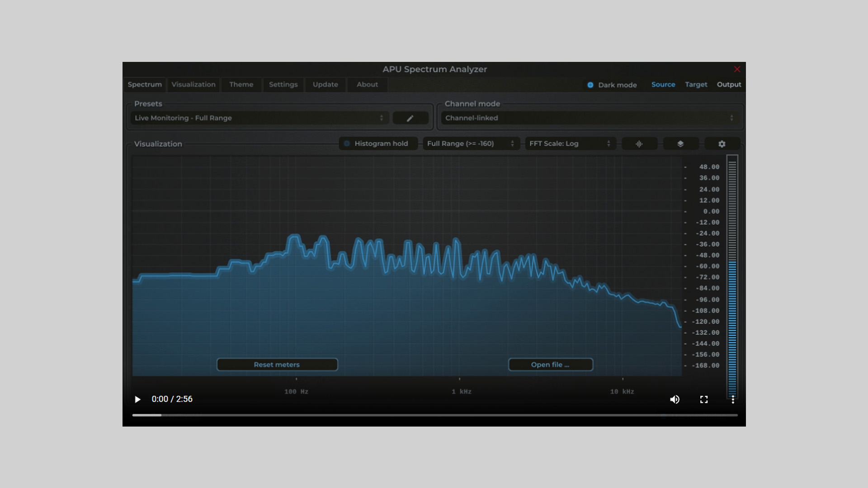The width and height of the screenshot is (868, 488).
Task: Switch to the Spectrum tab
Action: (145, 84)
